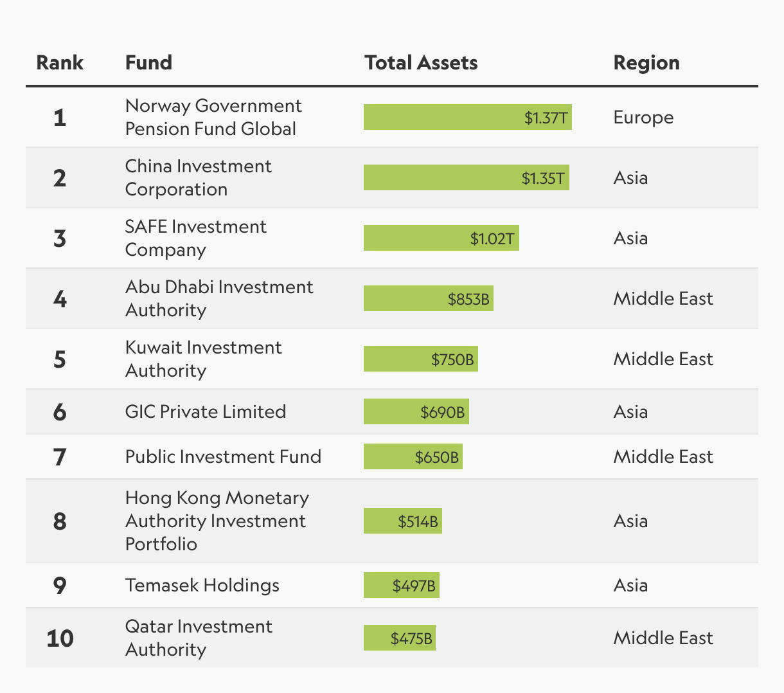Click SAFE Investment Company name

(x=195, y=238)
